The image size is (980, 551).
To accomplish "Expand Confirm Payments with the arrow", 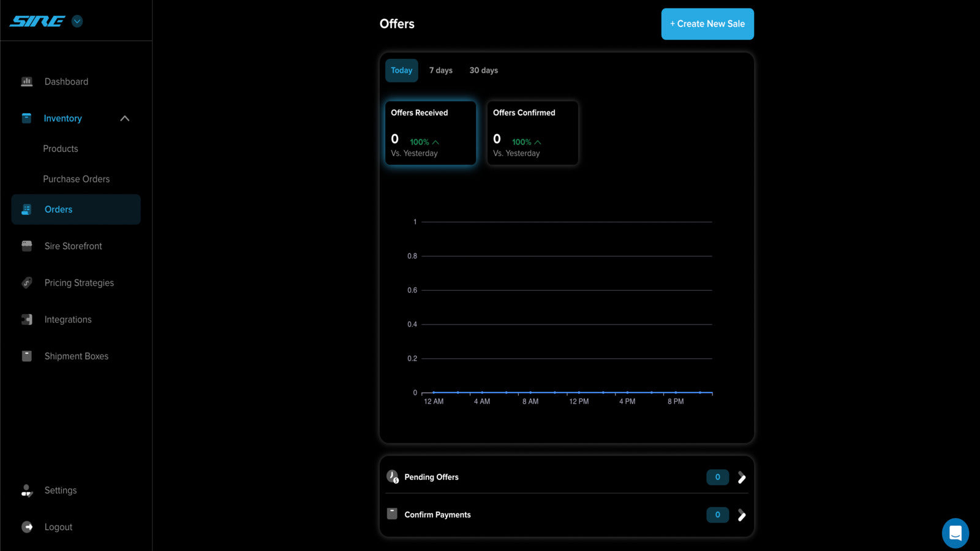I will point(742,515).
